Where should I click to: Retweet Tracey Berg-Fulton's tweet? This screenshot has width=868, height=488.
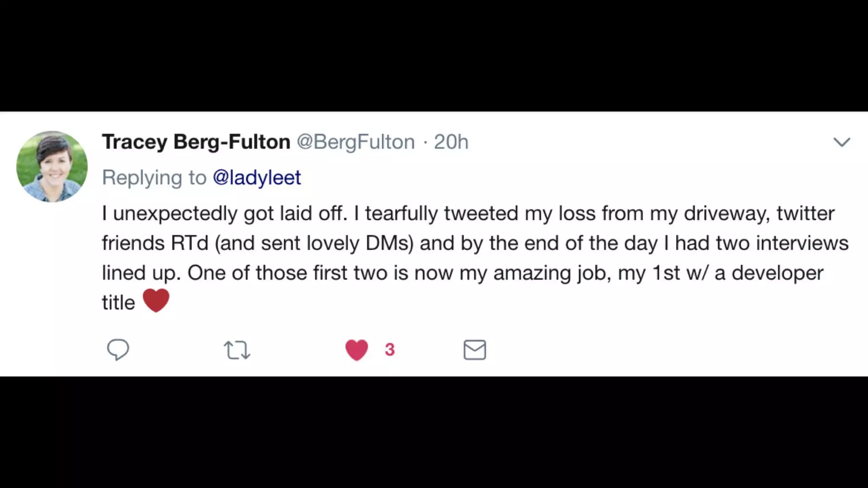pos(237,350)
